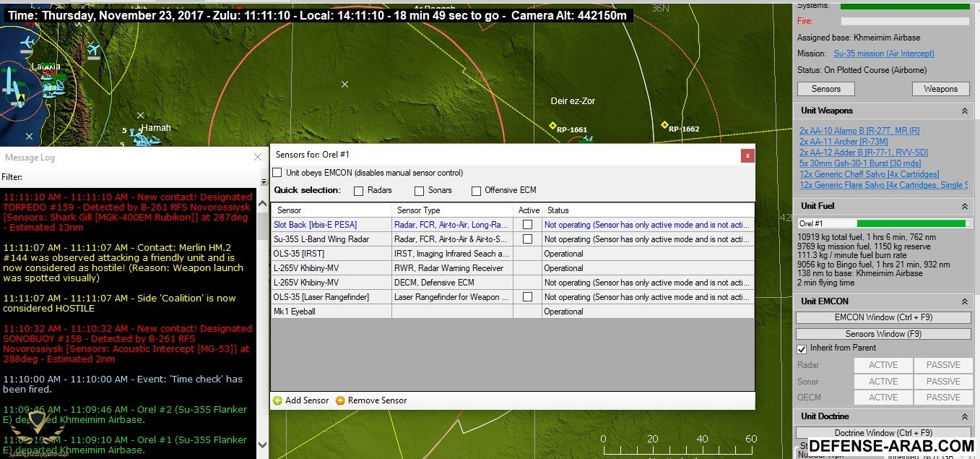Uncheck the Inherit from Parent option
980x459 pixels.
(x=801, y=348)
